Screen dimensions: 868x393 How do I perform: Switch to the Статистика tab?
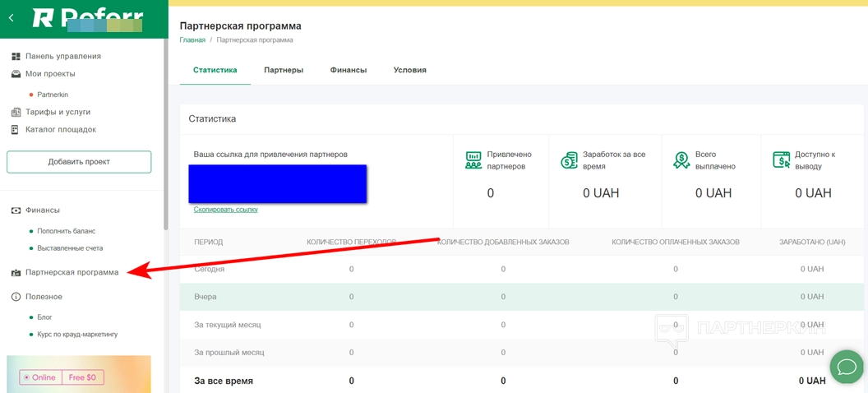coord(215,70)
